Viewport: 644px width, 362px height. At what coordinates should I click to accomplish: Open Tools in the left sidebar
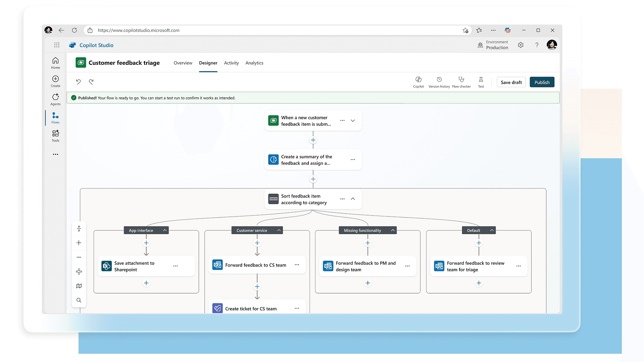[55, 136]
